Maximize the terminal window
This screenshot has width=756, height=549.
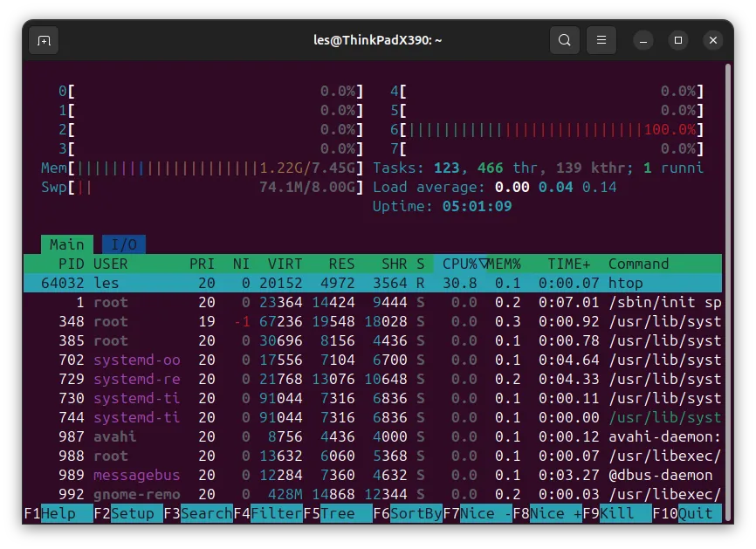point(678,40)
